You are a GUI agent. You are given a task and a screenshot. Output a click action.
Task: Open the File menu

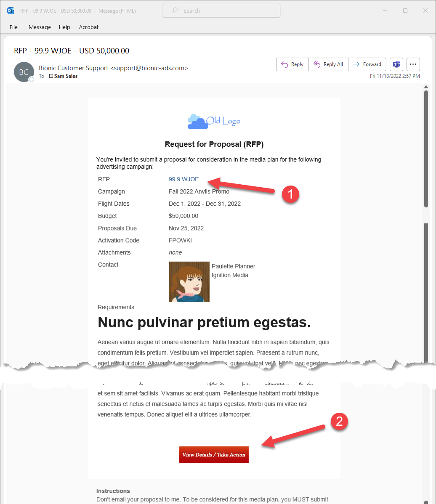pos(14,27)
